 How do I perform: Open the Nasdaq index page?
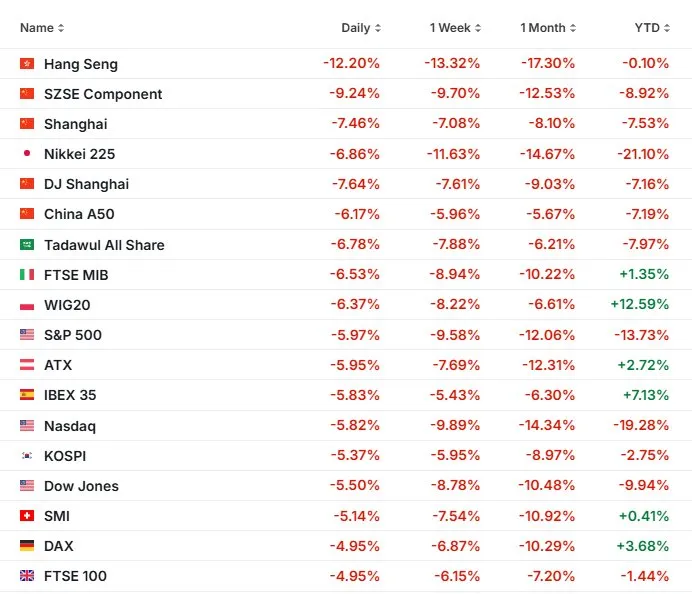click(70, 426)
